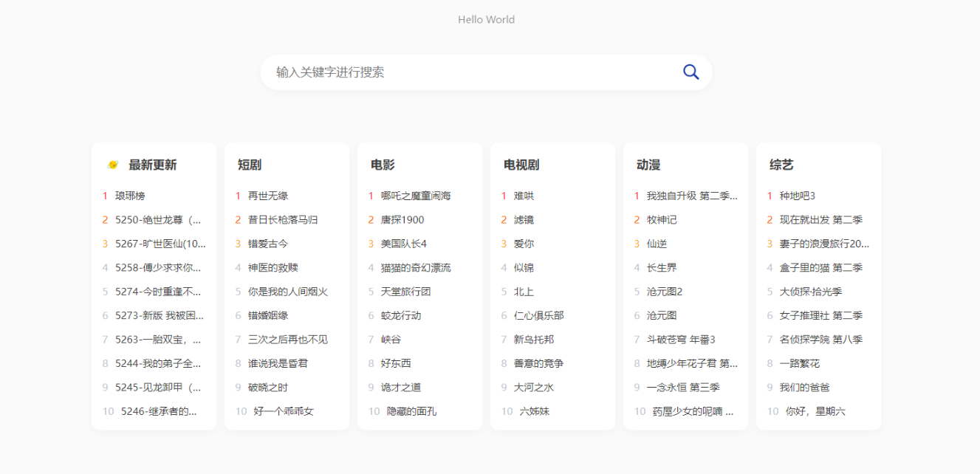Image resolution: width=980 pixels, height=474 pixels.
Task: Open the 电视剧 category heading
Action: (x=521, y=165)
